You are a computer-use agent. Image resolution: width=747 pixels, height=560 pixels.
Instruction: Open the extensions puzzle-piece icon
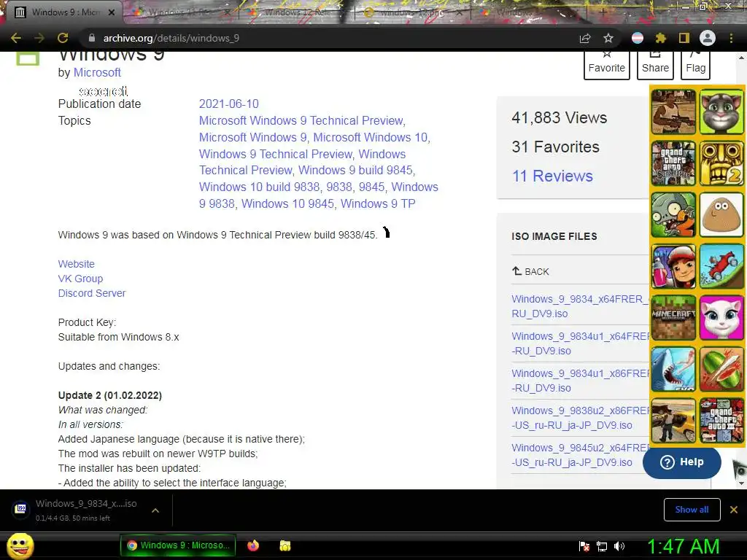point(661,38)
